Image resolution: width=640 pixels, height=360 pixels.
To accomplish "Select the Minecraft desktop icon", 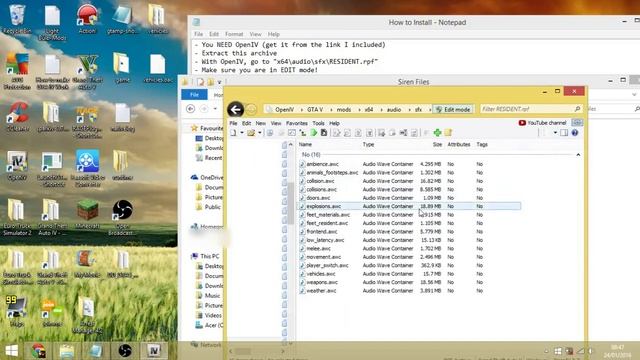I will [x=87, y=215].
